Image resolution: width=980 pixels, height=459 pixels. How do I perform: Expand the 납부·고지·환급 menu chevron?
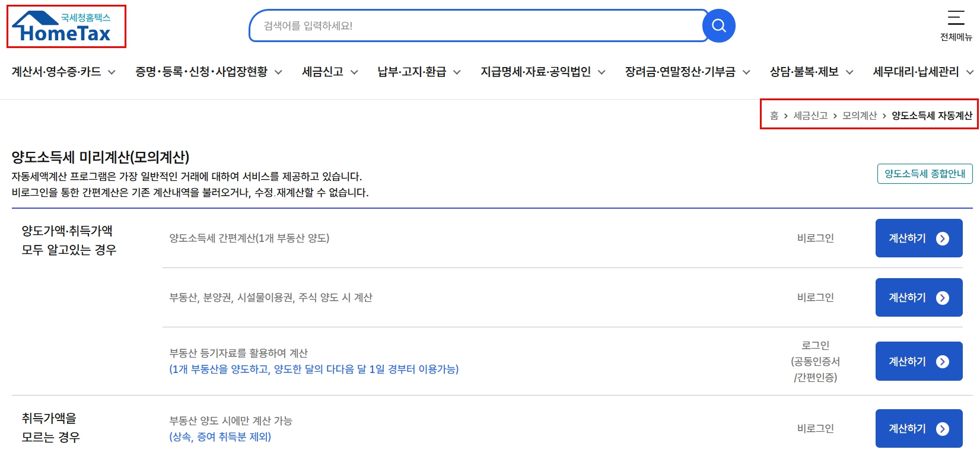[457, 72]
